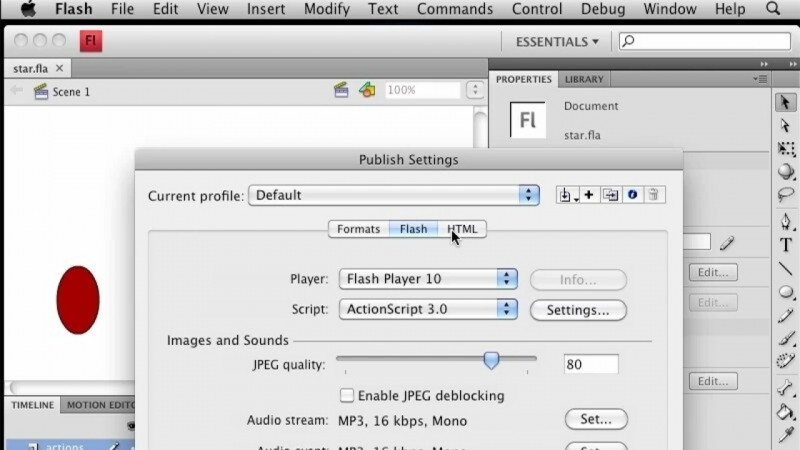Click the import/export profile icon

click(x=567, y=195)
